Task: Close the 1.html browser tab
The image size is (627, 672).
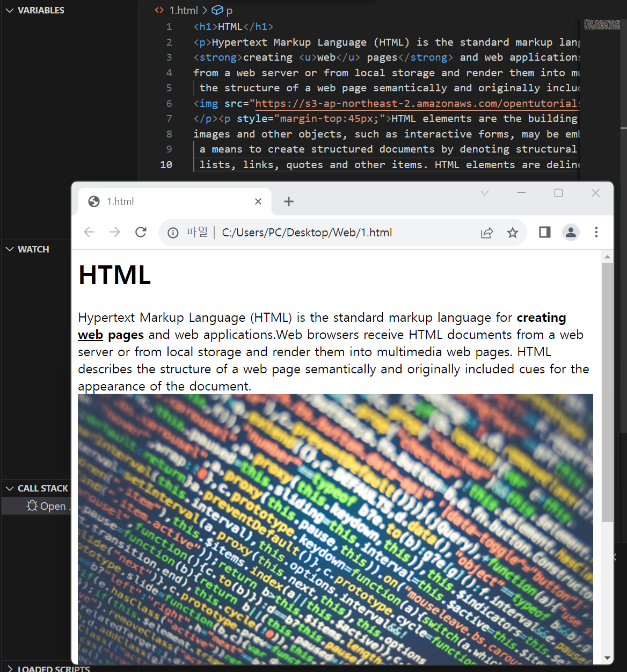Action: pyautogui.click(x=258, y=201)
